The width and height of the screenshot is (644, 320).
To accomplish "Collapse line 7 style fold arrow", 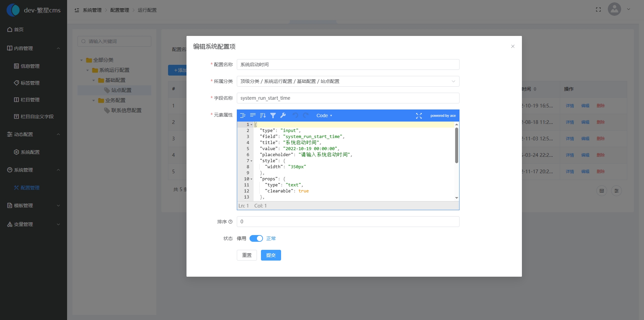I will tap(251, 161).
